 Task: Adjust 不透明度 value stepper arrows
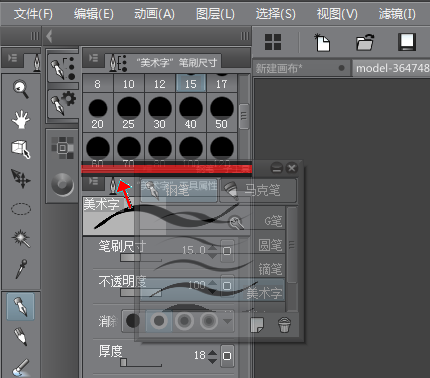click(212, 286)
